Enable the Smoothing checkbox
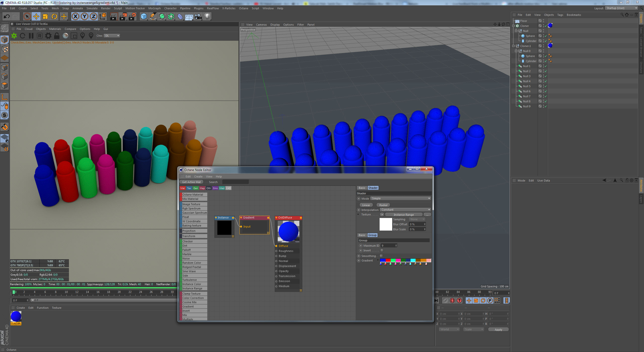The width and height of the screenshot is (644, 352). [x=381, y=256]
